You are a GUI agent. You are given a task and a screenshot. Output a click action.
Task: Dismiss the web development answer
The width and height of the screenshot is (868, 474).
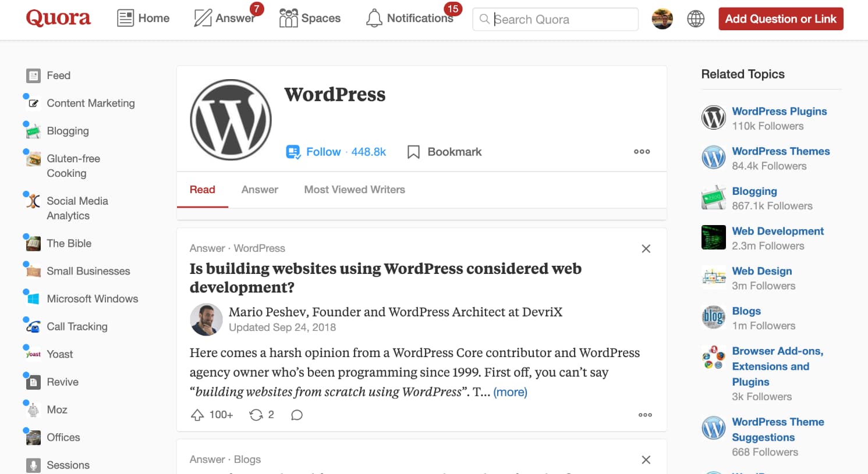pos(646,248)
